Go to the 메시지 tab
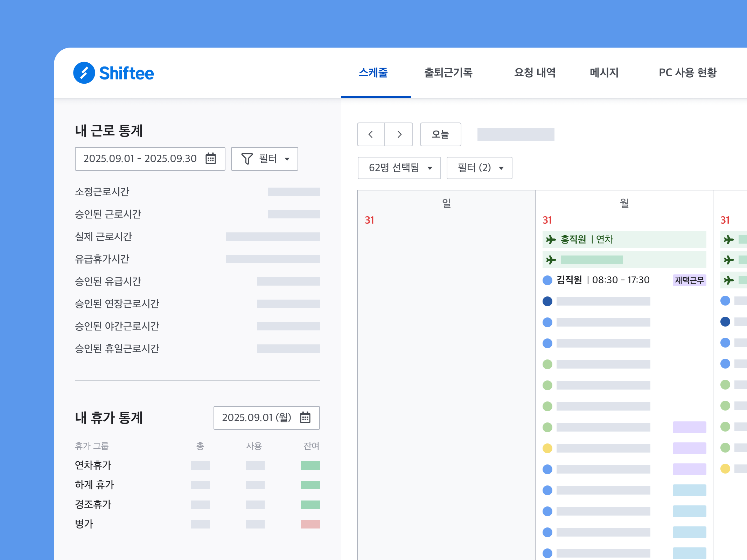 (x=604, y=73)
